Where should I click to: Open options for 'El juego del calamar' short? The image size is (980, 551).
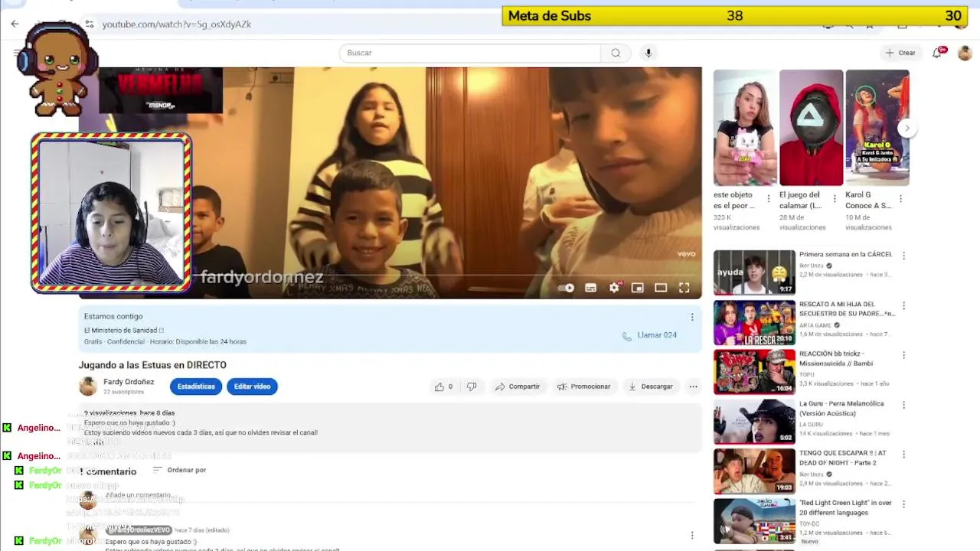[835, 199]
